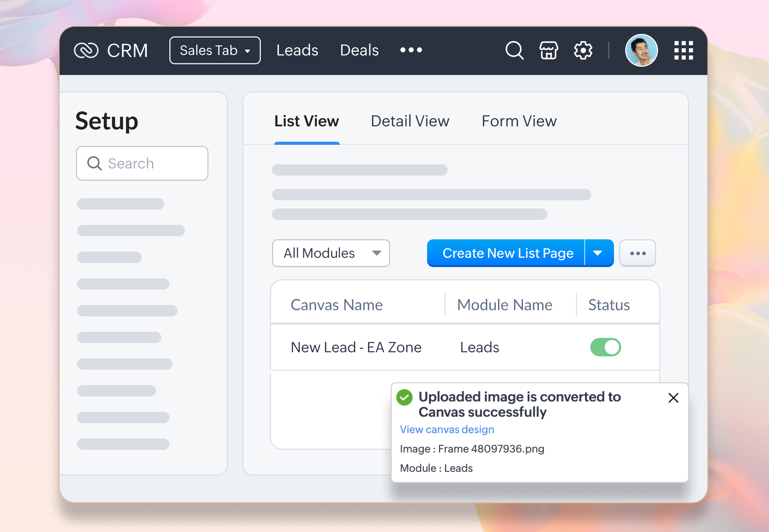Screen dimensions: 769x532
Task: Click the green success checkmark icon
Action: click(x=405, y=397)
